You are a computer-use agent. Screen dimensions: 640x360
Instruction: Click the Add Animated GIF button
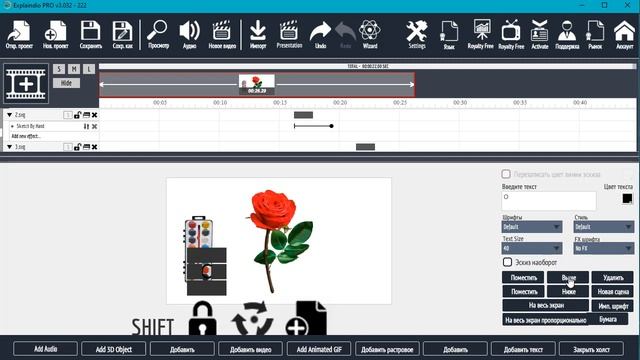[319, 349]
